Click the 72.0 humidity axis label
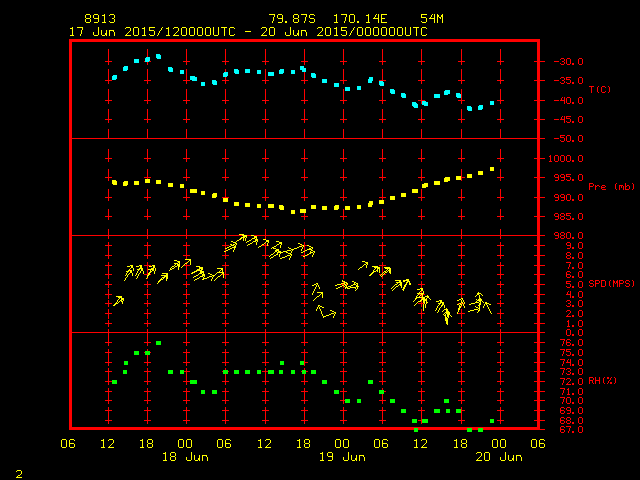 pyautogui.click(x=571, y=382)
